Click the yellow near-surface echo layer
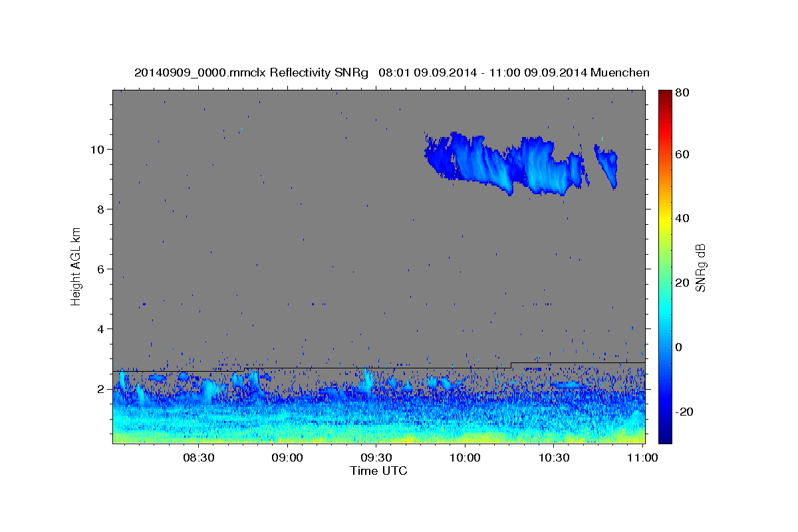The image size is (798, 532). click(x=378, y=437)
